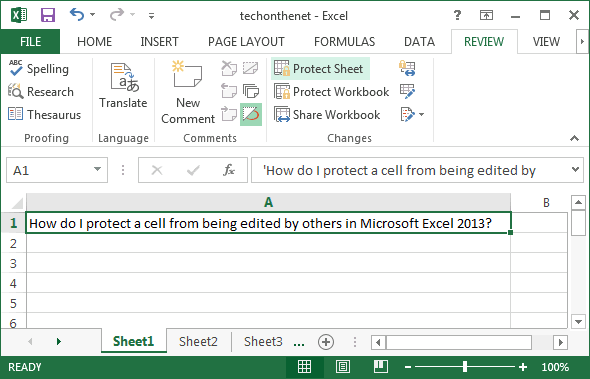Viewport: 590px width, 379px height.
Task: Switch to the PAGE LAYOUT tab
Action: click(246, 41)
